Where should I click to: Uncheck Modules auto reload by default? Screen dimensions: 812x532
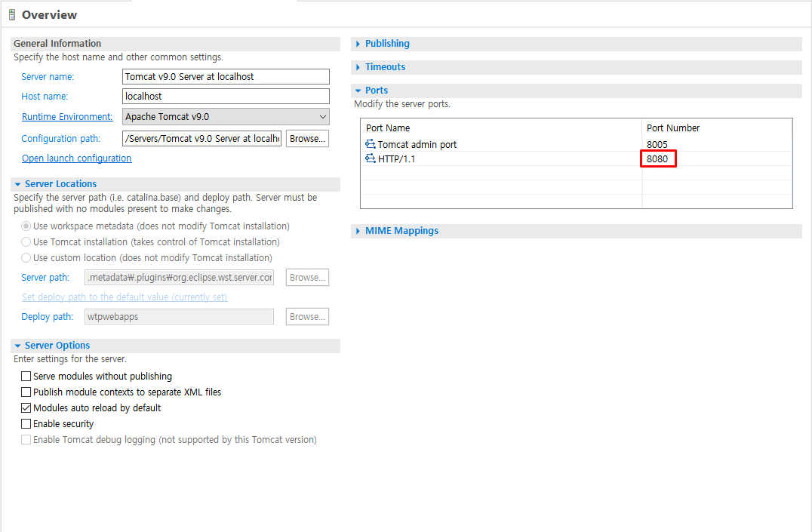pos(26,407)
